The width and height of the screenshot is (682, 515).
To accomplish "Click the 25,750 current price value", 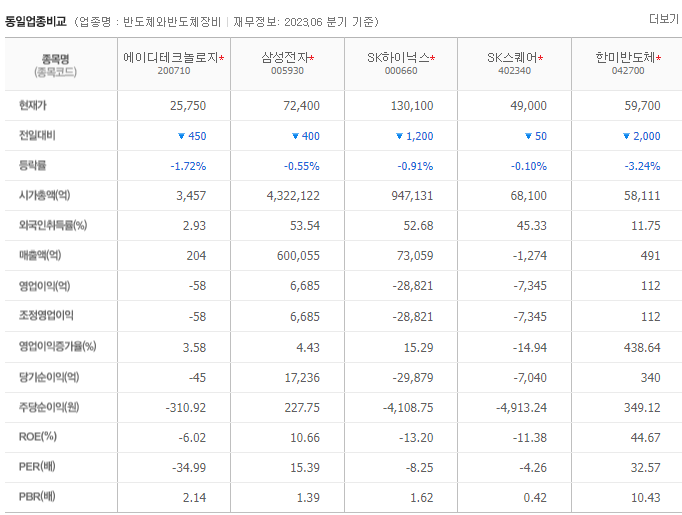I will point(188,106).
